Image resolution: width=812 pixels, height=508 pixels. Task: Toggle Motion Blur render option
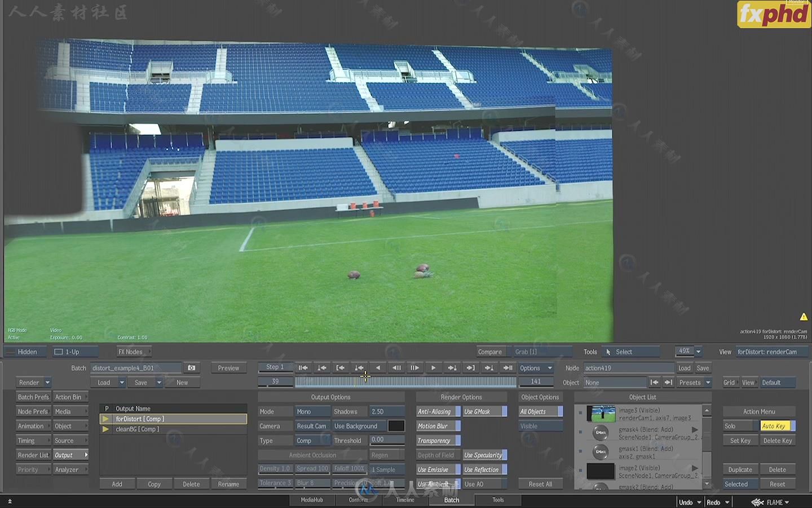(438, 426)
